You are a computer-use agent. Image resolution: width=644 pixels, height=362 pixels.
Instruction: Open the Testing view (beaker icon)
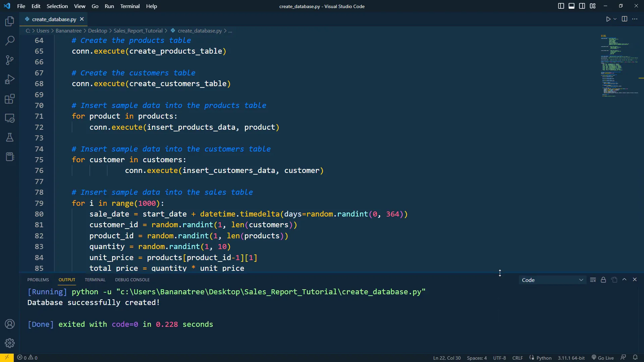pyautogui.click(x=9, y=137)
